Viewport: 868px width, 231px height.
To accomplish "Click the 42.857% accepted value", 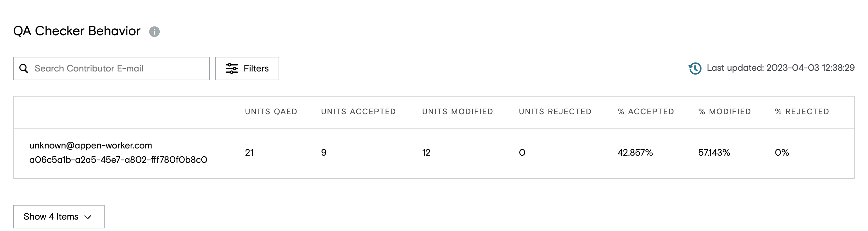I will (635, 153).
